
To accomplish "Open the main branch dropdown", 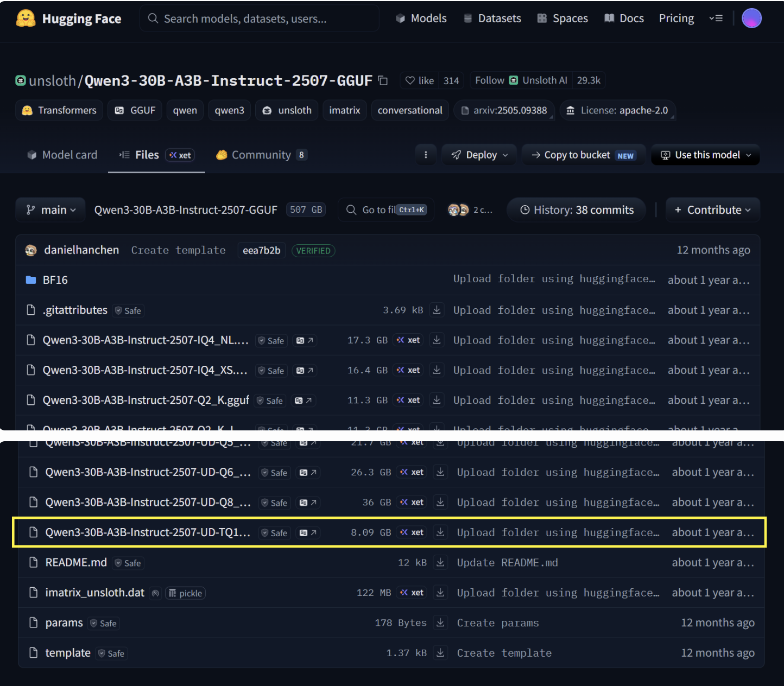I will 50,210.
